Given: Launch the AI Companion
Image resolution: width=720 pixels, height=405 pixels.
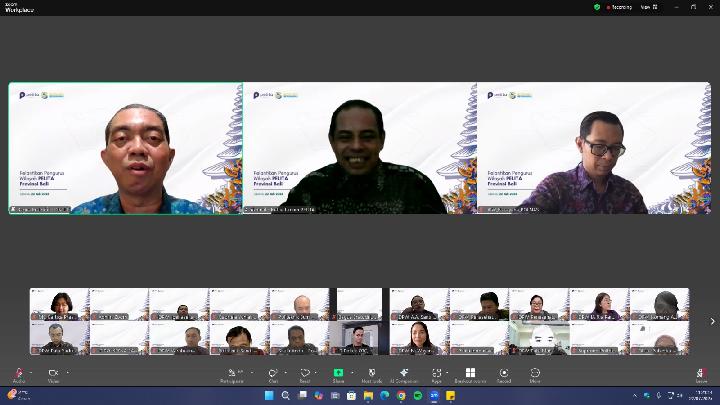Looking at the screenshot, I should 404,375.
